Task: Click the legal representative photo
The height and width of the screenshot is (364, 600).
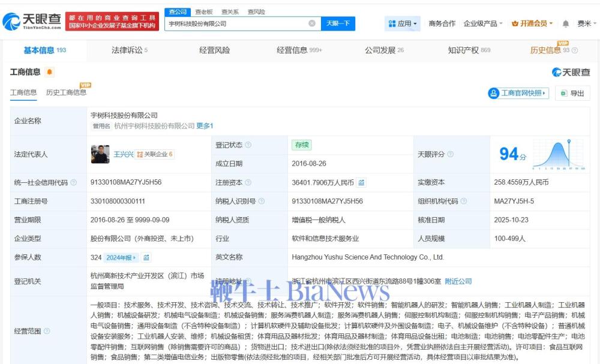Action: pyautogui.click(x=100, y=154)
